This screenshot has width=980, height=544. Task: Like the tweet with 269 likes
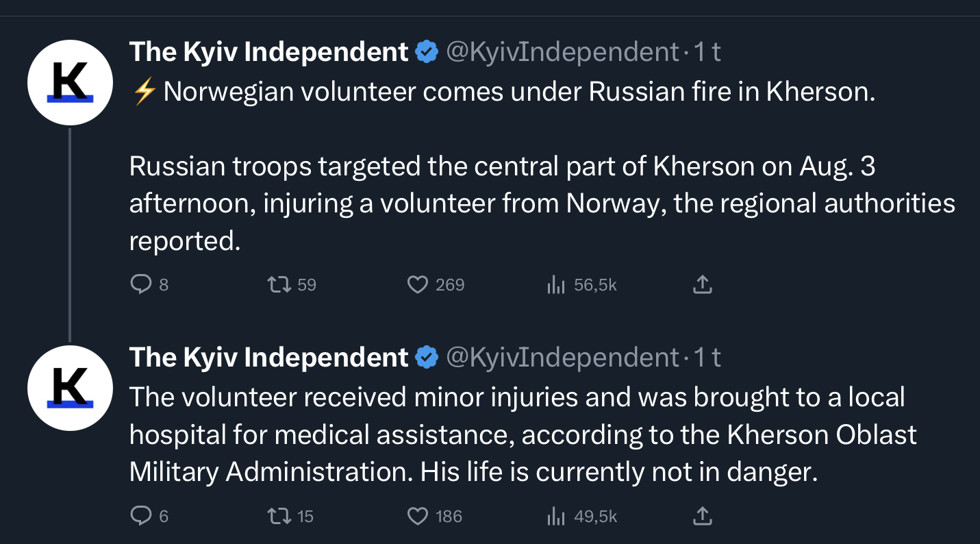tap(418, 284)
